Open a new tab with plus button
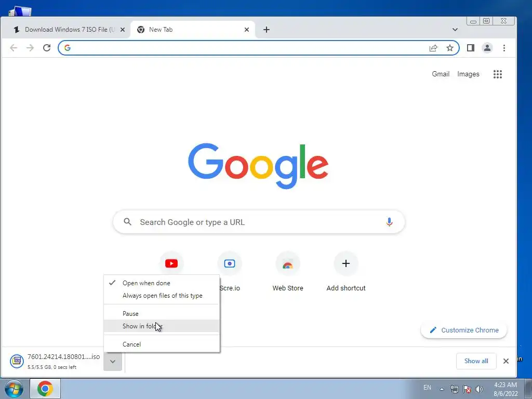This screenshot has width=532, height=399. (267, 30)
